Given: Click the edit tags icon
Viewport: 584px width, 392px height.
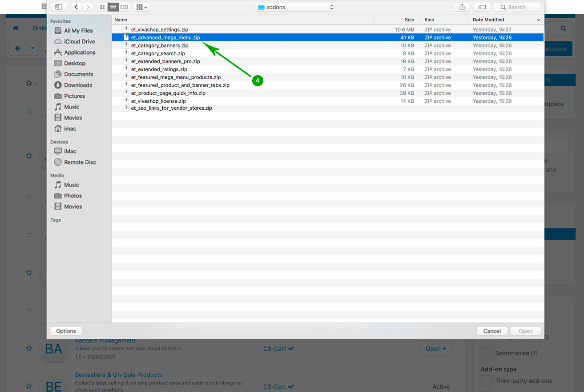Looking at the screenshot, I should coord(482,7).
